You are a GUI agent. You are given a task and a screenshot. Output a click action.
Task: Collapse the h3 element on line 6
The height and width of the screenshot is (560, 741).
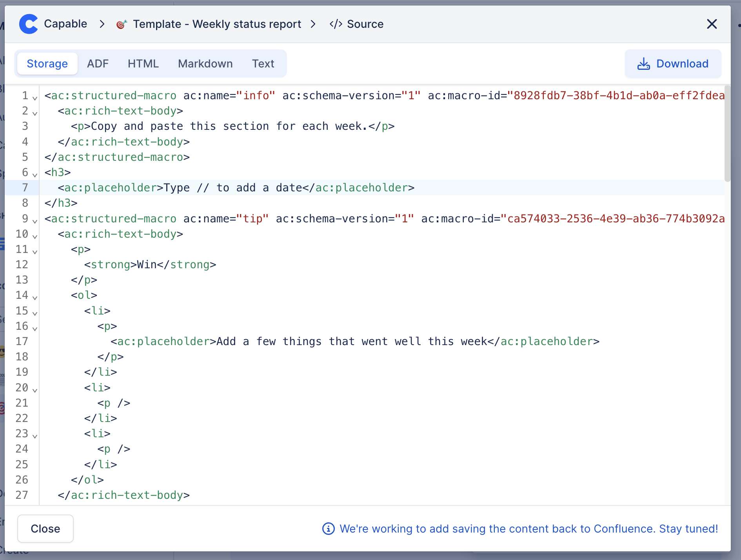[x=35, y=175]
